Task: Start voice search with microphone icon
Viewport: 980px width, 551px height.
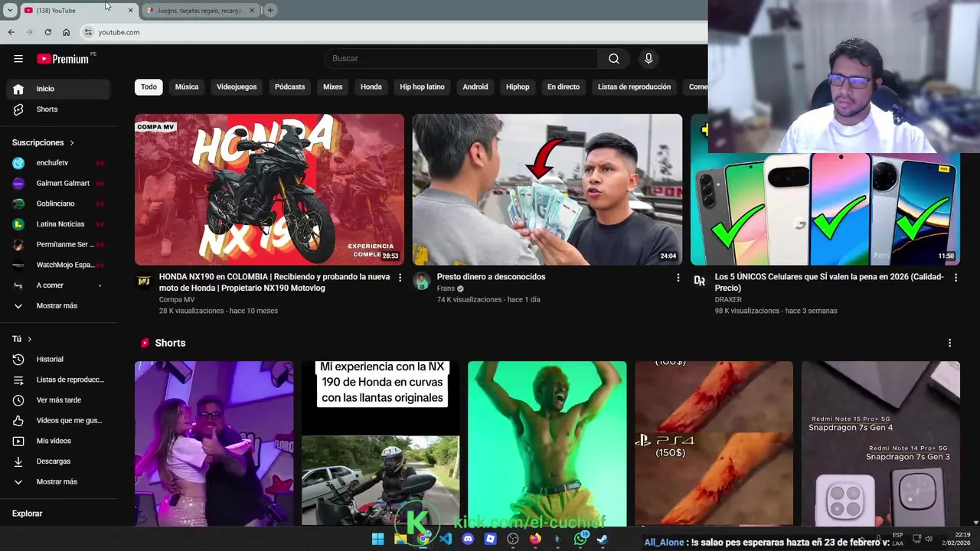Action: [x=648, y=59]
